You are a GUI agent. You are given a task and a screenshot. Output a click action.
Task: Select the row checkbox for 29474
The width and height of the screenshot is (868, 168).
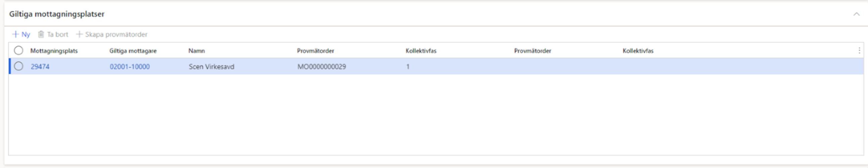click(x=18, y=66)
